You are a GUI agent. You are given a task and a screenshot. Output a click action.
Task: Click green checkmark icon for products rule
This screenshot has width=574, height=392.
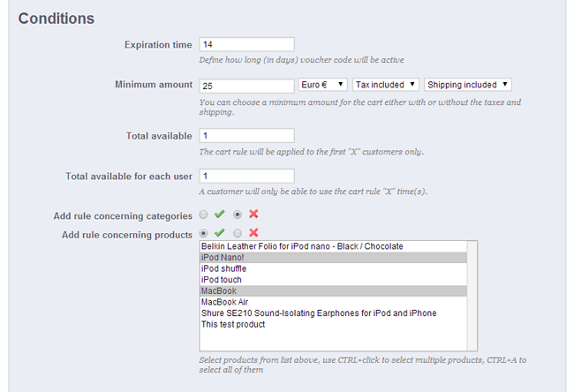click(219, 233)
